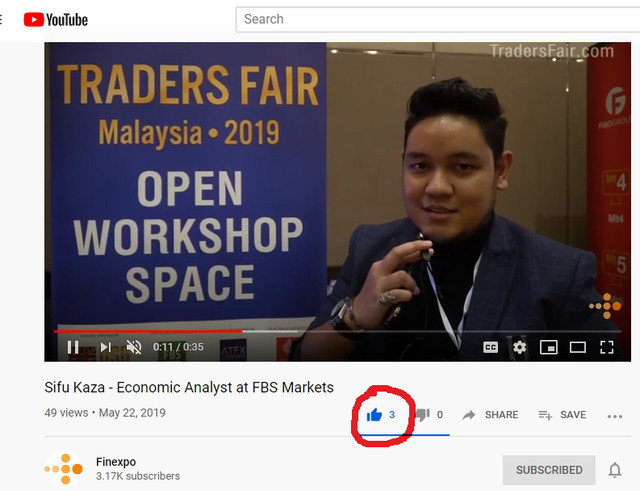Viewport: 640px width, 491px height.
Task: Click the video title Sifu Kaza text
Action: 189,387
